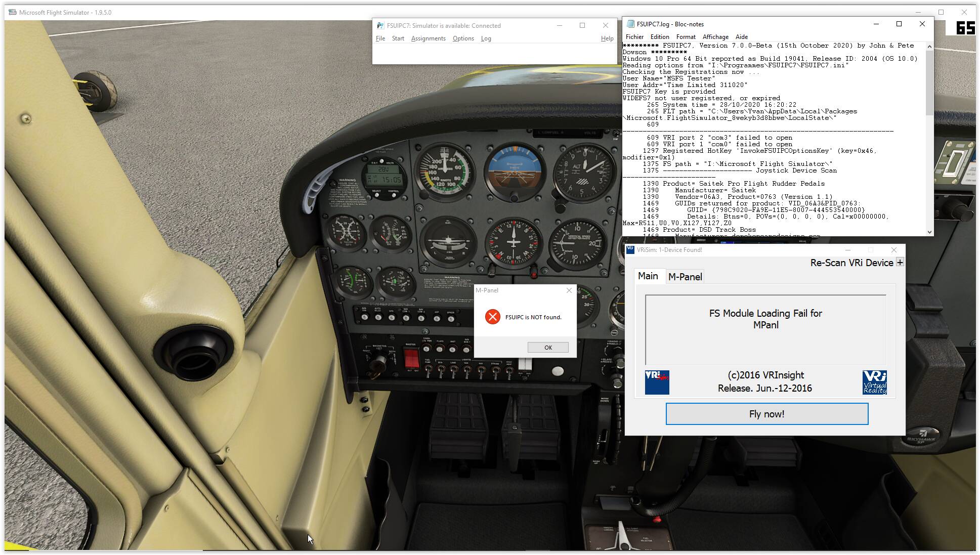Screen dimensions: 980x555
Task: Click the VRi Sim logo on the left
Action: [x=657, y=382]
